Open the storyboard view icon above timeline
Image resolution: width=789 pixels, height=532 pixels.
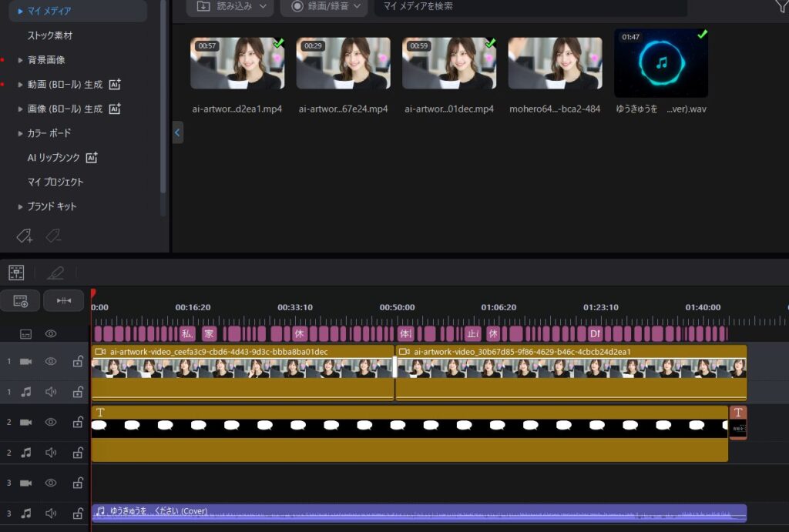16,273
